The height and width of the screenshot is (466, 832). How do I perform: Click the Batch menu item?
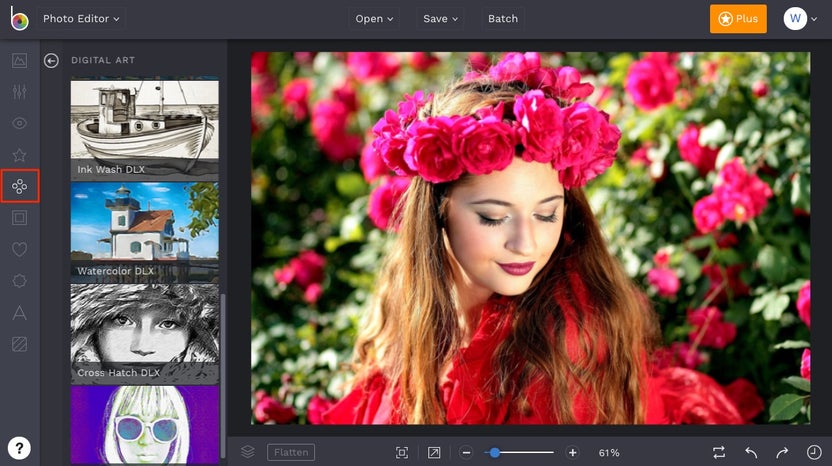click(503, 19)
